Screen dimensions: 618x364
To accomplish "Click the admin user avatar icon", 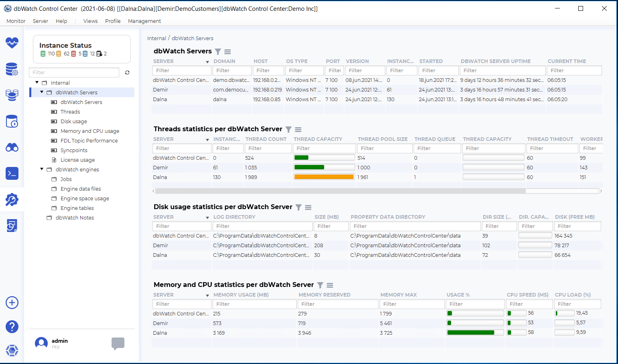I will click(x=41, y=343).
